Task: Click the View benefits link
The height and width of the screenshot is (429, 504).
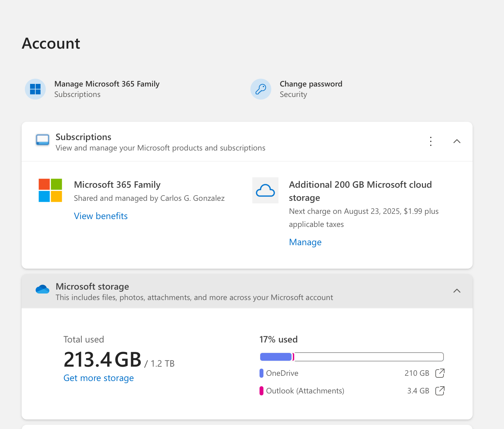Action: pos(101,216)
